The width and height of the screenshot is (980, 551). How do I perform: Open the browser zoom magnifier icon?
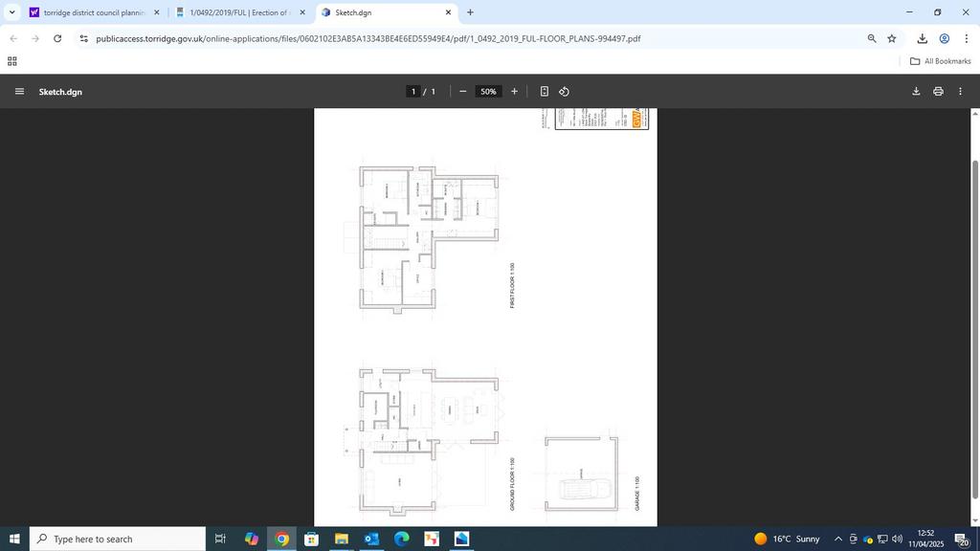click(x=872, y=38)
